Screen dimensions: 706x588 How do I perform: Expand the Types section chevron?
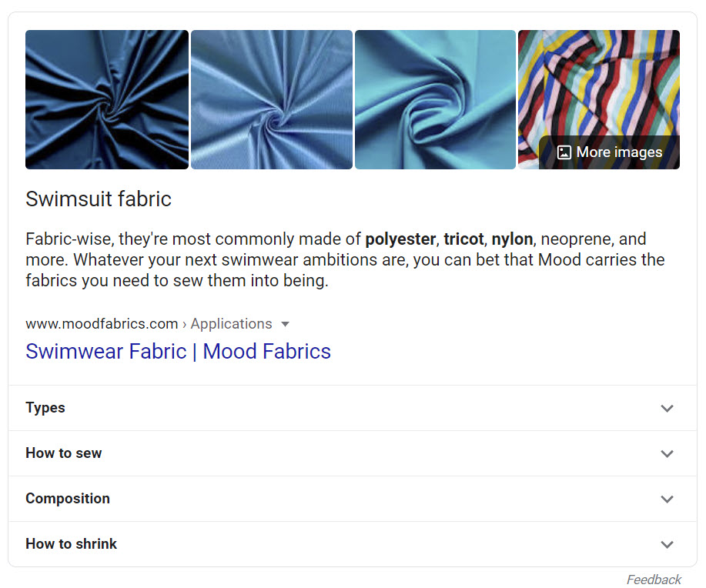[x=667, y=409]
